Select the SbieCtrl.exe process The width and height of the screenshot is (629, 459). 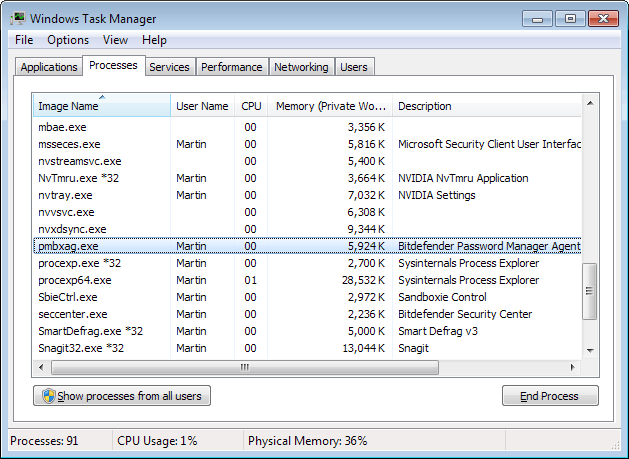tap(307, 297)
